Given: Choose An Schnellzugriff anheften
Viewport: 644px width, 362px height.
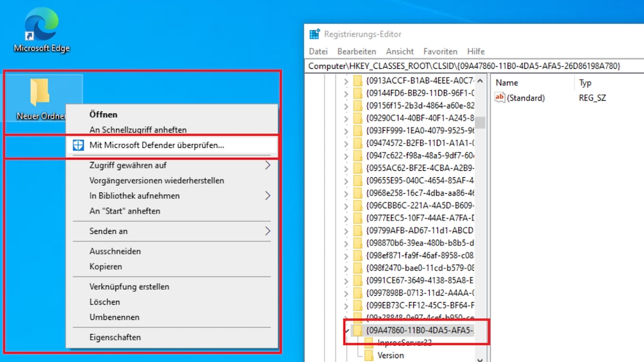Looking at the screenshot, I should (172, 130).
